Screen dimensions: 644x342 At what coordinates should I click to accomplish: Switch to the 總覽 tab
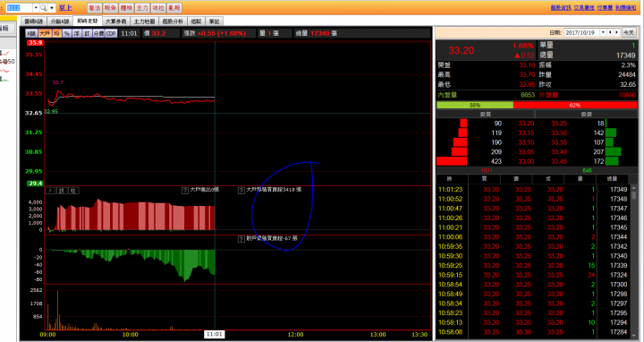[x=196, y=21]
